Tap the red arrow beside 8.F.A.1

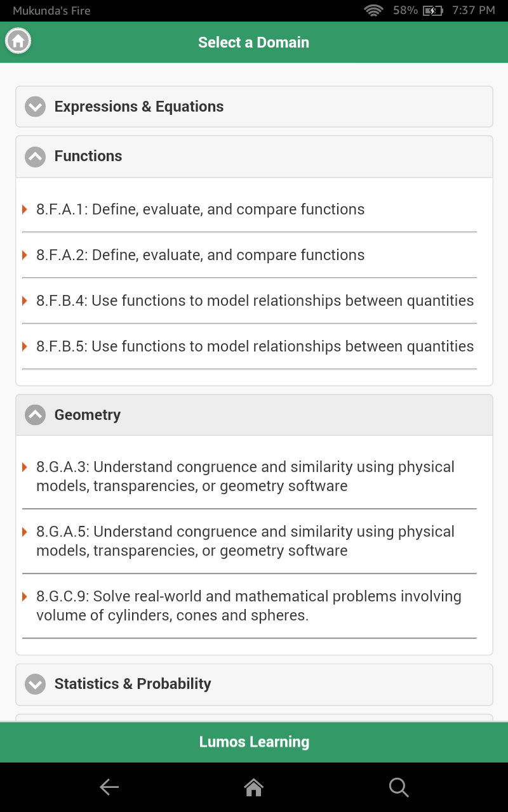25,209
